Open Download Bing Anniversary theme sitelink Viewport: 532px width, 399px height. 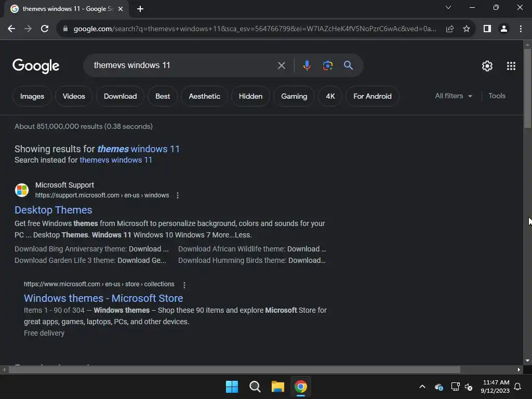(91, 249)
